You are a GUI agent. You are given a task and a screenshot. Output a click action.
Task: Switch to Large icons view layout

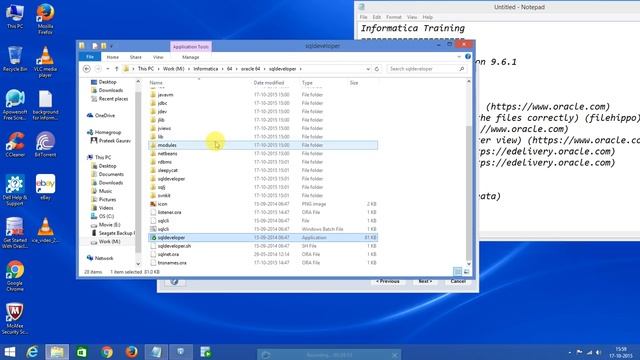pos(467,272)
